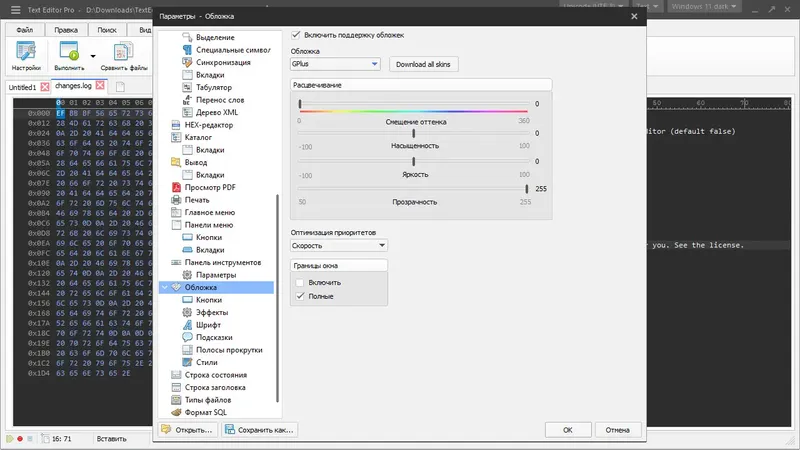800x450 pixels.
Task: Open the hamburger menu in Text Editor Pro
Action: click(x=16, y=10)
